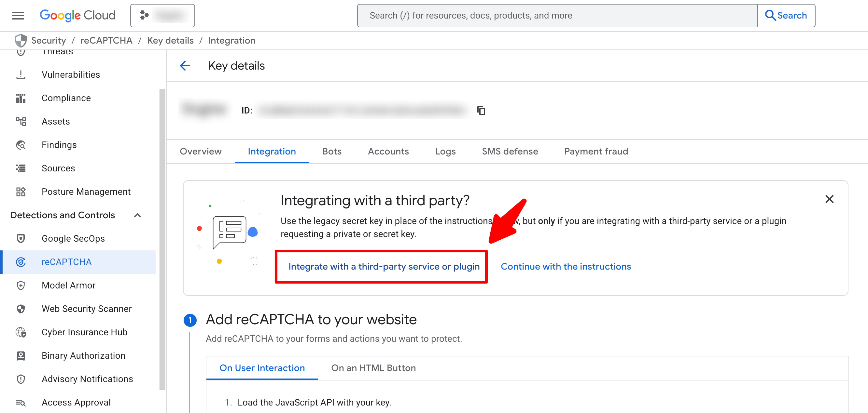Click Integrate with a third-party service or plugin
868x413 pixels.
(x=384, y=267)
